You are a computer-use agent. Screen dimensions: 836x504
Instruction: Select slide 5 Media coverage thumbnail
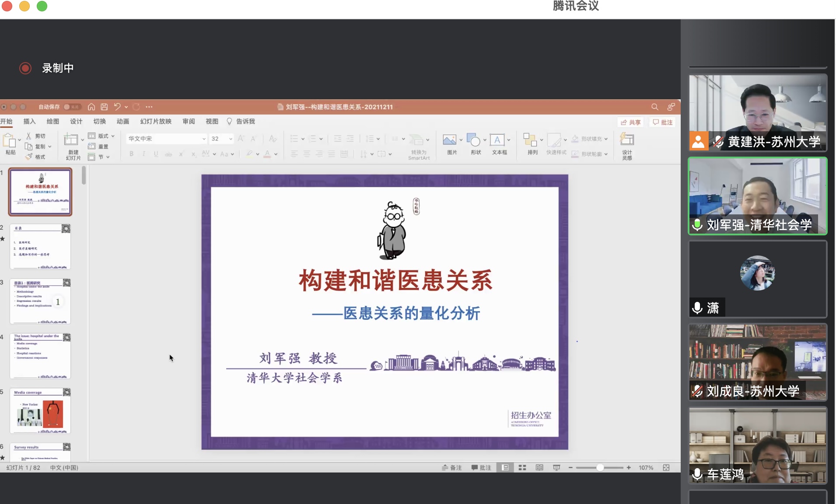click(x=40, y=411)
